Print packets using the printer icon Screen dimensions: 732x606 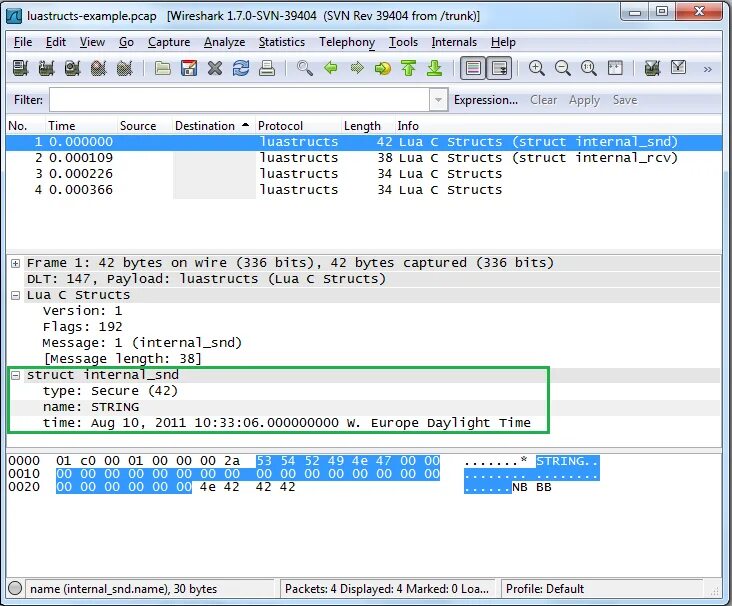pos(267,68)
